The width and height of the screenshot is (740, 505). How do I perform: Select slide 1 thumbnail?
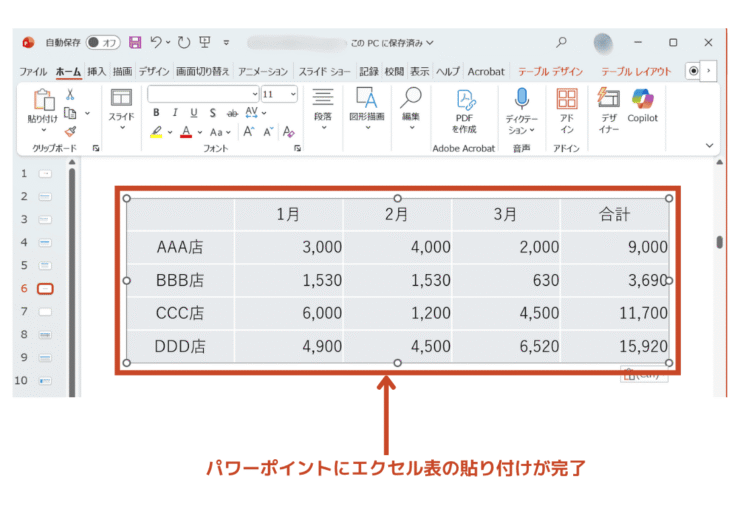(45, 174)
